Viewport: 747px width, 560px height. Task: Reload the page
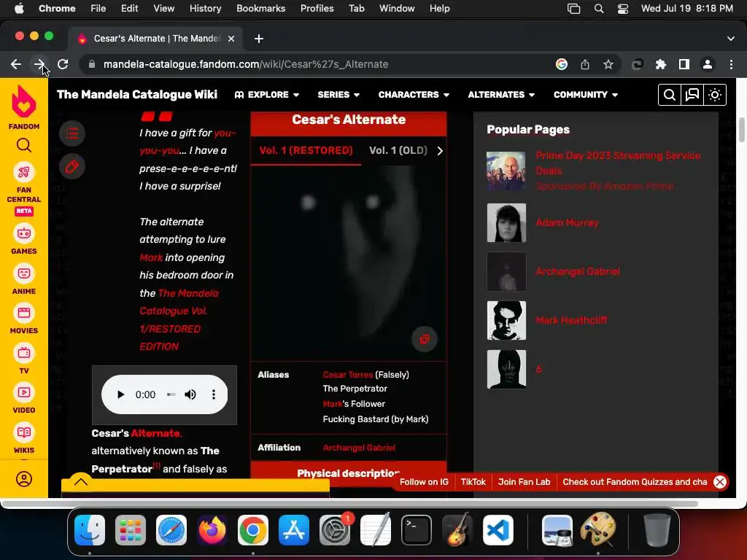tap(63, 64)
